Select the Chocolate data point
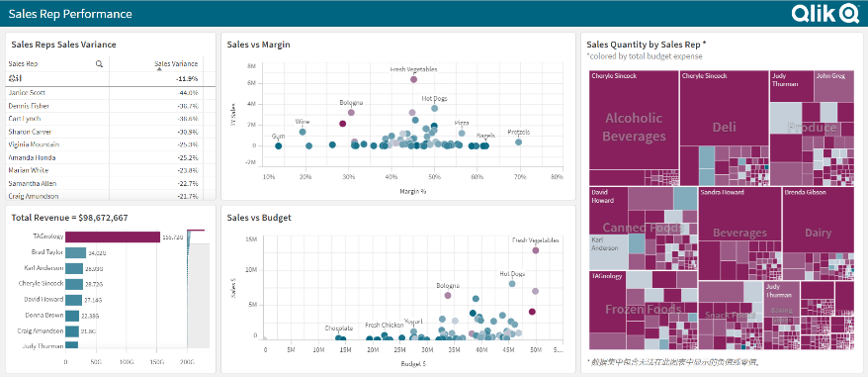This screenshot has width=868, height=377. pyautogui.click(x=338, y=337)
